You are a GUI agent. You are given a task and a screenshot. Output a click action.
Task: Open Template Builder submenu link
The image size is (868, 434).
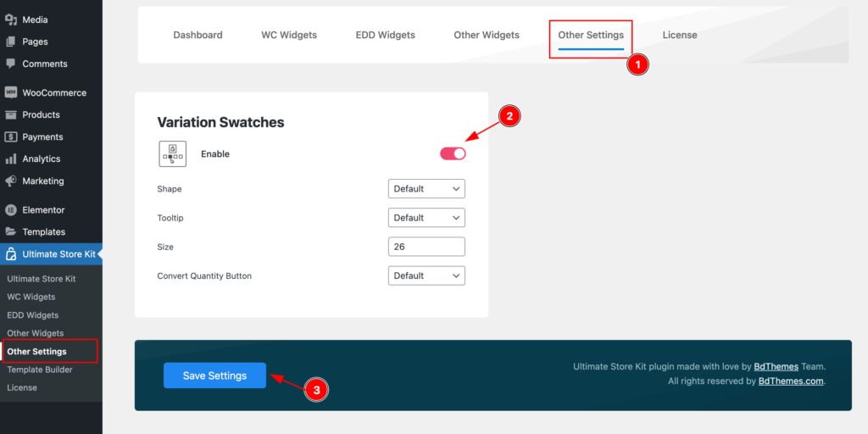pyautogui.click(x=40, y=370)
